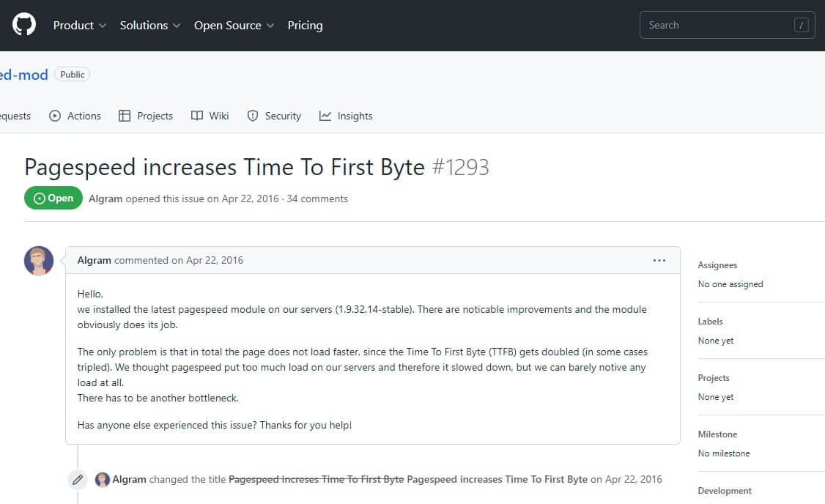Click the pencil title-change event icon
825x504 pixels.
[78, 479]
